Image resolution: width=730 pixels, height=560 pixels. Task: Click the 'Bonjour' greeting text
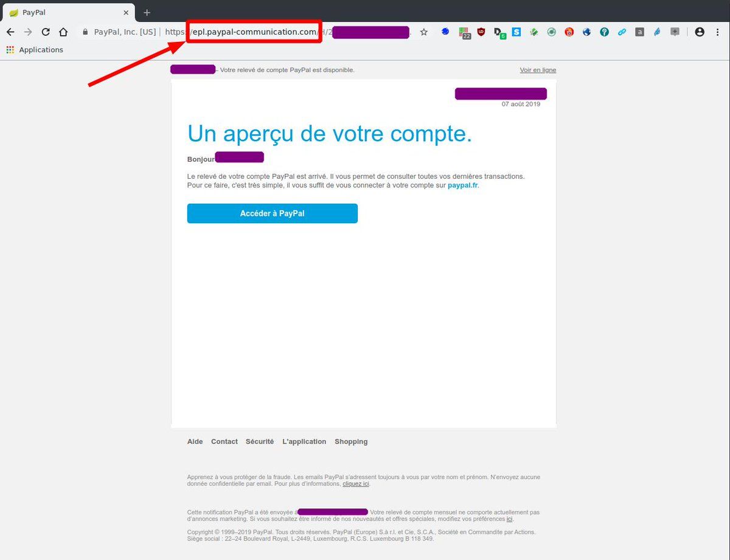[201, 159]
